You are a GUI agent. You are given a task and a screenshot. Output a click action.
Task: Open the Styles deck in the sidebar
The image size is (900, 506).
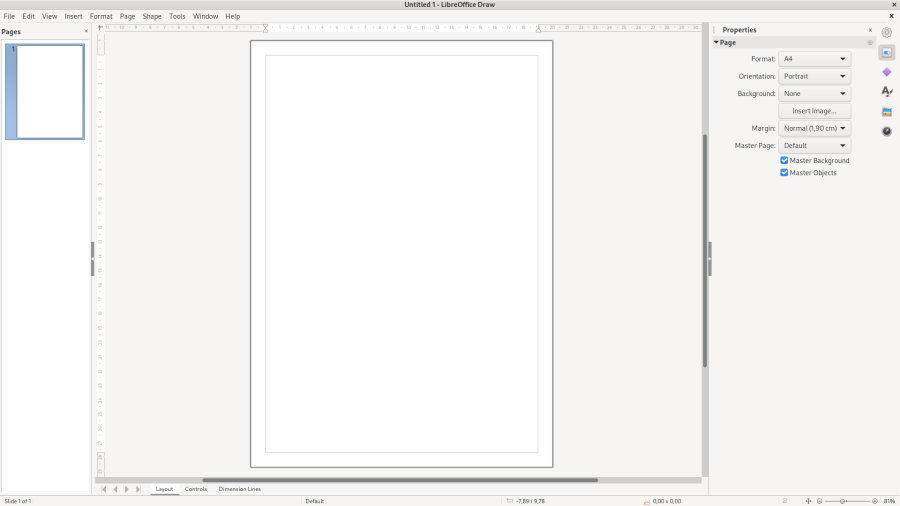coord(886,92)
